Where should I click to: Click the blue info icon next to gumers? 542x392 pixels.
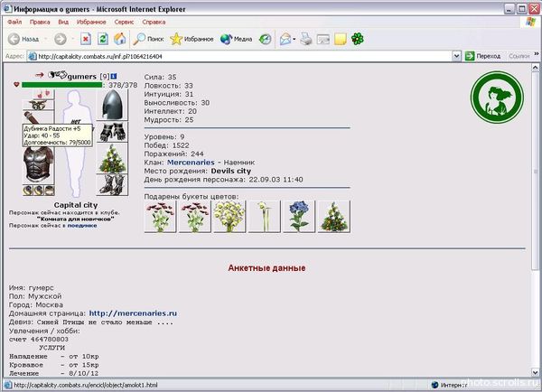[114, 76]
